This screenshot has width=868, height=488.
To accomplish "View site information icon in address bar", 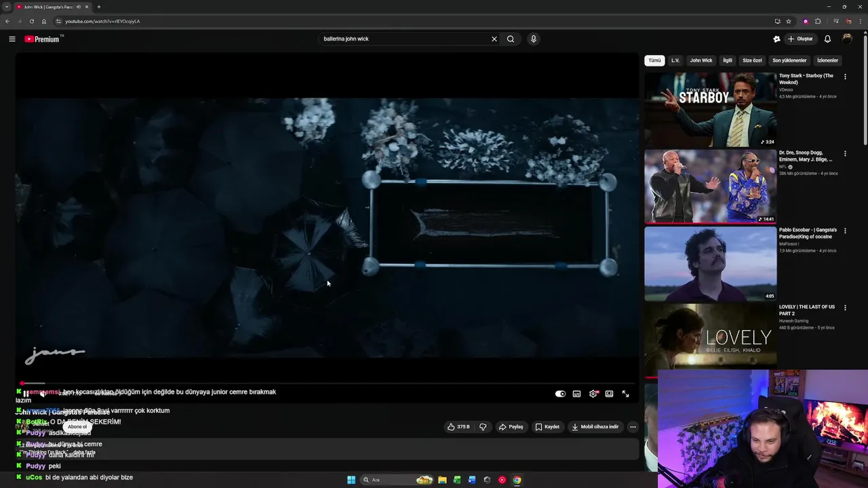I will coord(58,21).
